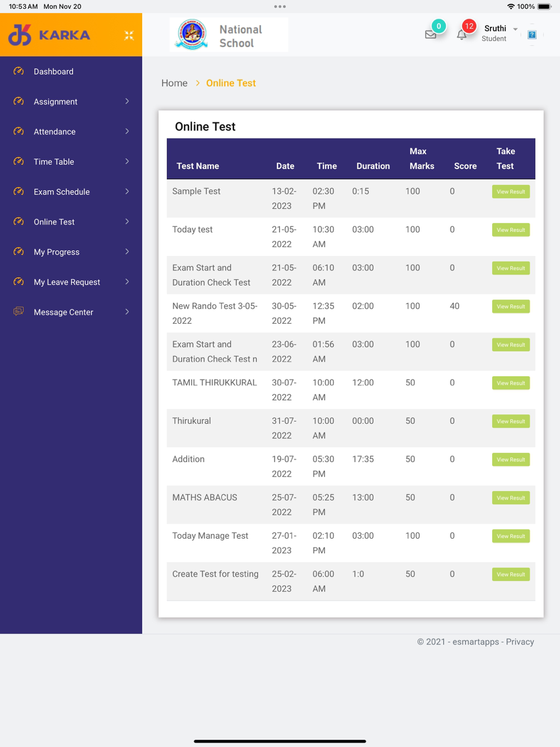Click the Time Table gauge icon
The height and width of the screenshot is (747, 560).
click(x=18, y=161)
